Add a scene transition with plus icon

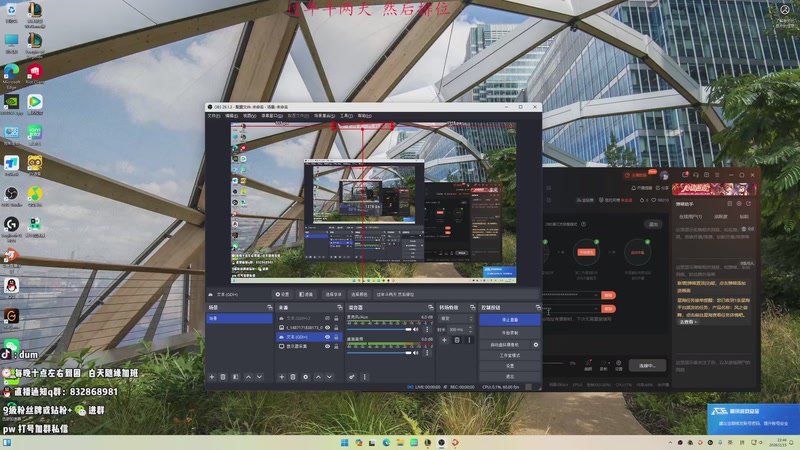[444, 340]
